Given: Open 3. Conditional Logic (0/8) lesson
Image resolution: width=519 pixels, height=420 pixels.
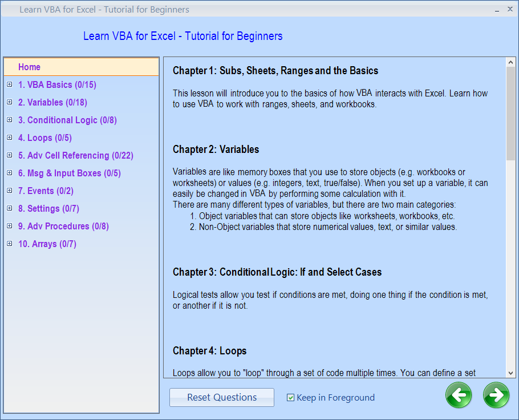Looking at the screenshot, I should point(67,120).
